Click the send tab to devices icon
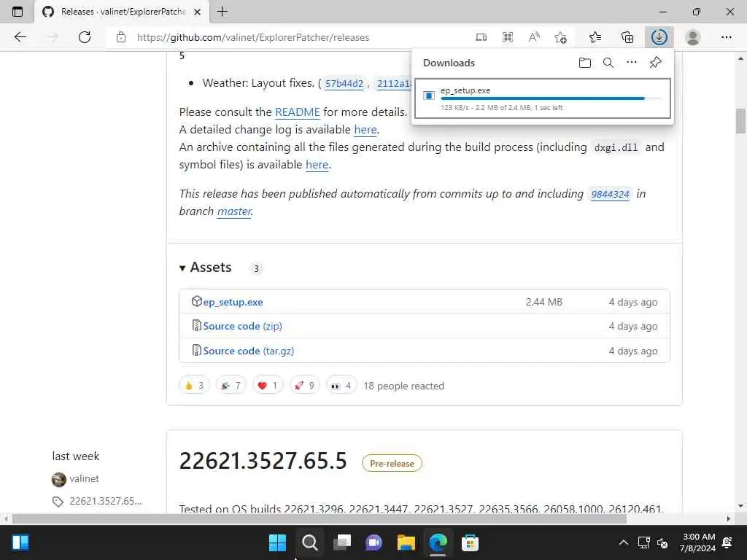Image resolution: width=747 pixels, height=560 pixels. 481,37
